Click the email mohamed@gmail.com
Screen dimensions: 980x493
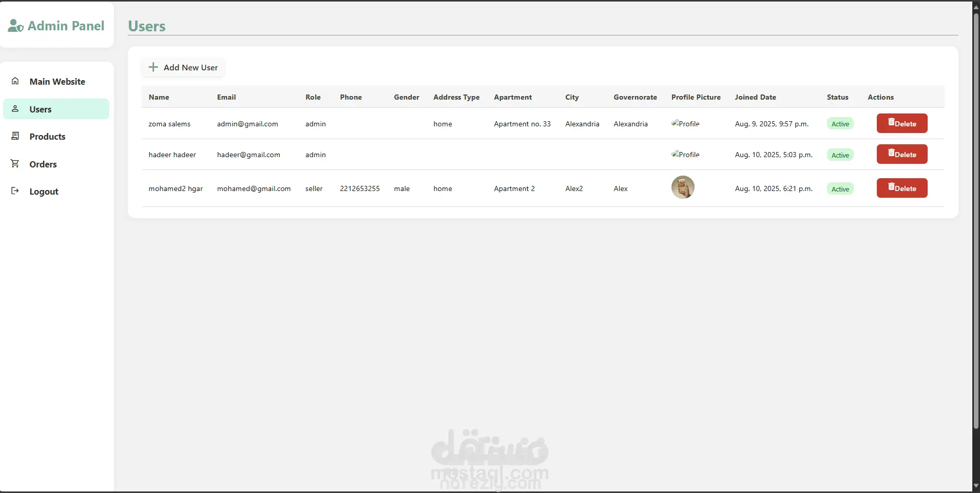coord(254,188)
